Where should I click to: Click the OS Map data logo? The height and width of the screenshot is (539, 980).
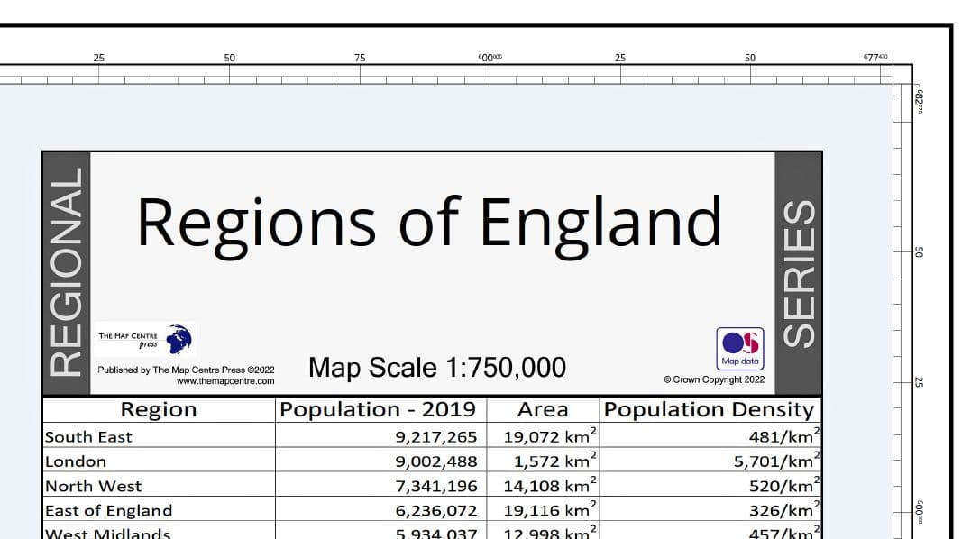click(739, 347)
